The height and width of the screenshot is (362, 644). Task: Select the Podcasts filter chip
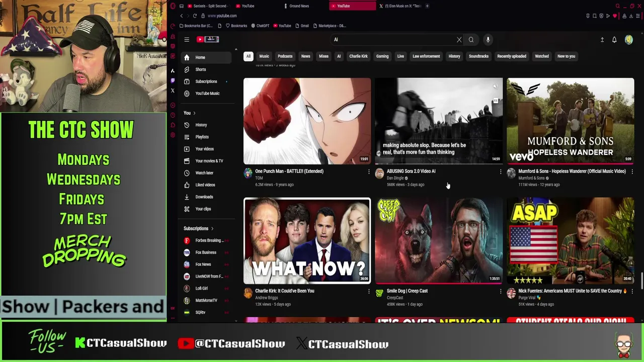[285, 56]
